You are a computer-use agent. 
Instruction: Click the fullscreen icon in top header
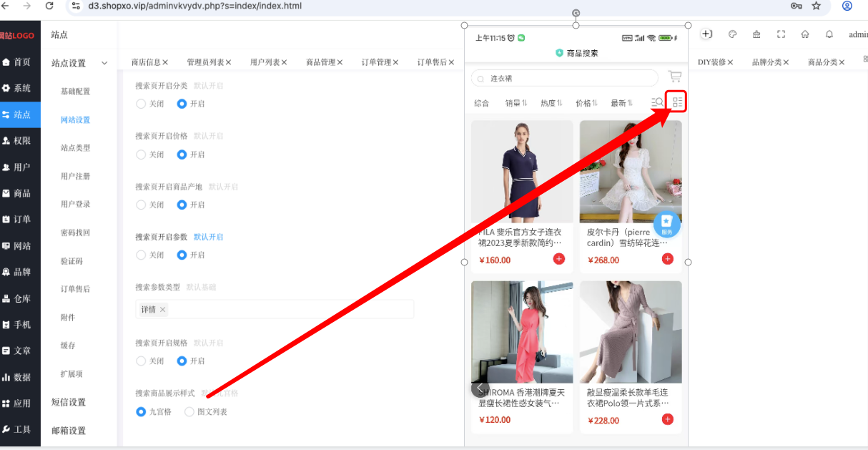pyautogui.click(x=781, y=34)
